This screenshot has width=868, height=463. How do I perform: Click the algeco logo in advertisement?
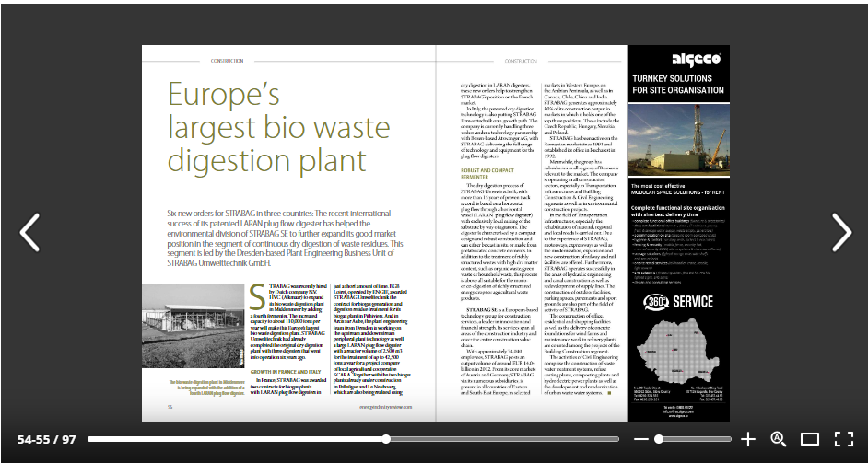pyautogui.click(x=697, y=59)
